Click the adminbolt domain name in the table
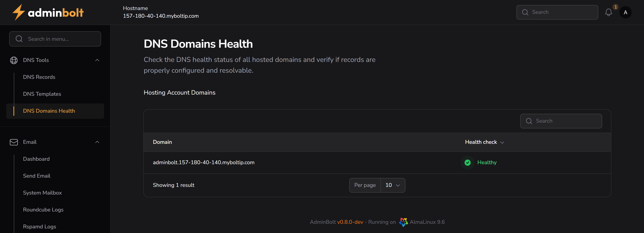Viewport: 644px width, 233px height. [x=204, y=162]
